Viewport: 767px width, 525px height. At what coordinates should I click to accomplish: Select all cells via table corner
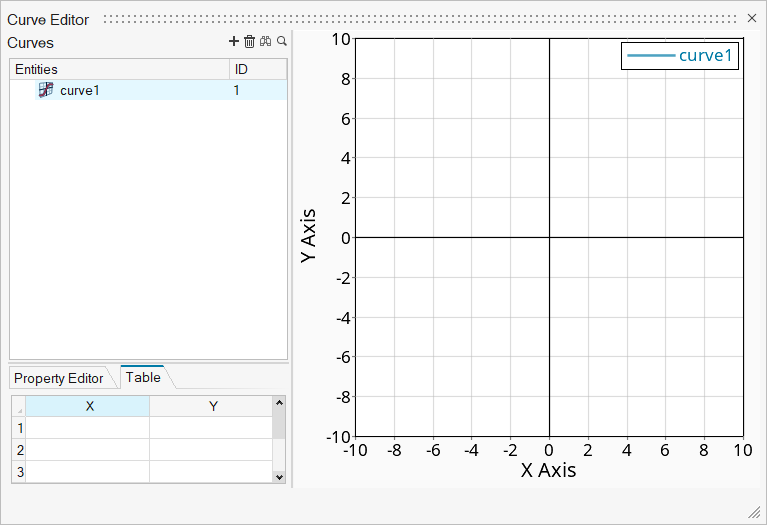point(19,407)
